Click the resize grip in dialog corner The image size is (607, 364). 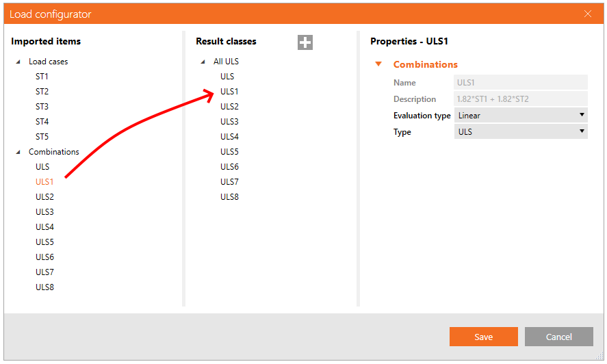point(599,356)
